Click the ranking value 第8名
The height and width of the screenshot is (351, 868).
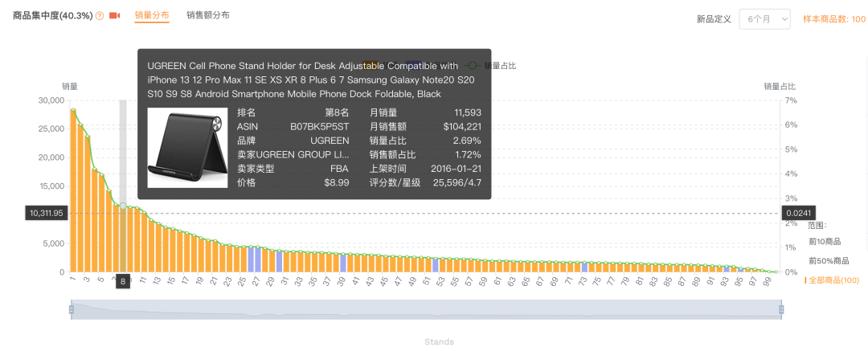(x=337, y=112)
